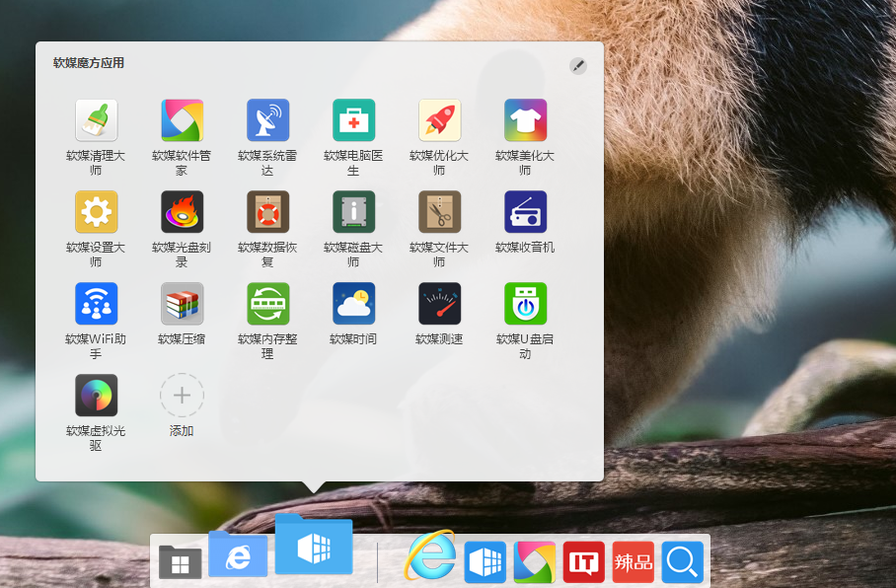Open 软媒U盘启动 USB icon
This screenshot has width=896, height=588.
point(525,304)
